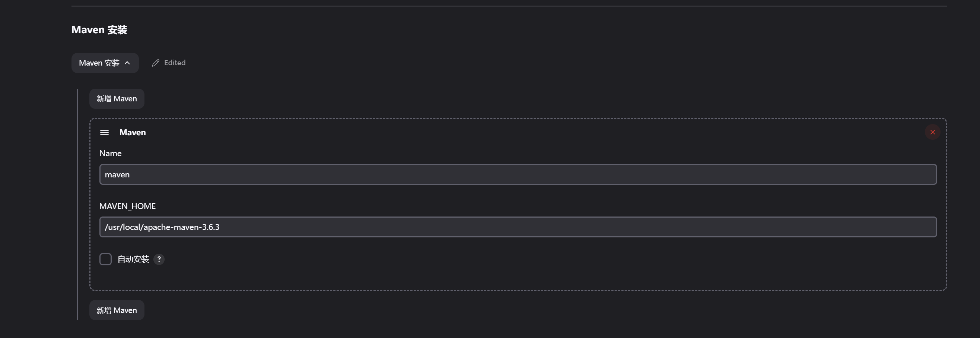Click the Edited status text
This screenshot has height=338, width=980.
click(175, 63)
